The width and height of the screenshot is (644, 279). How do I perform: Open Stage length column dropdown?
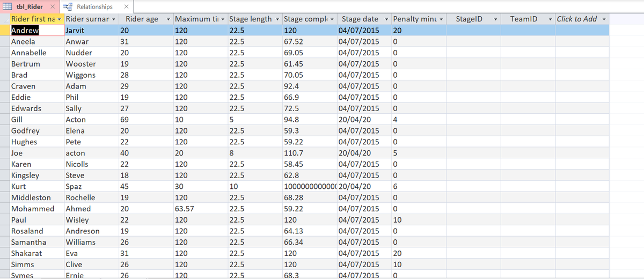277,19
